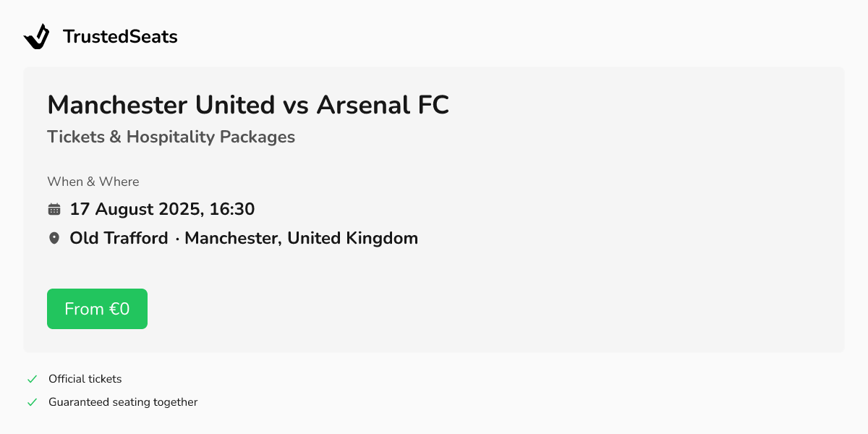The height and width of the screenshot is (434, 868).
Task: Select the Manchester United vs Arsenal FC title
Action: (248, 105)
